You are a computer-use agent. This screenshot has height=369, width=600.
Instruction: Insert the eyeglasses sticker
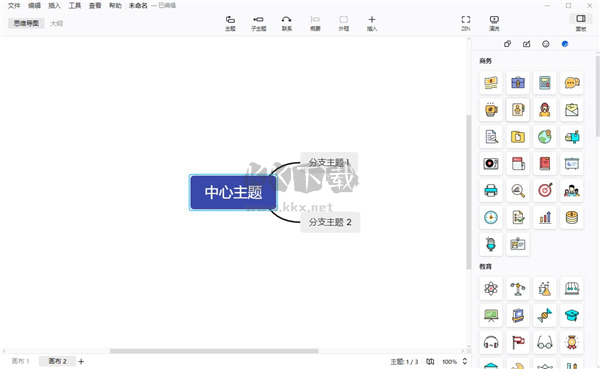coord(545,342)
